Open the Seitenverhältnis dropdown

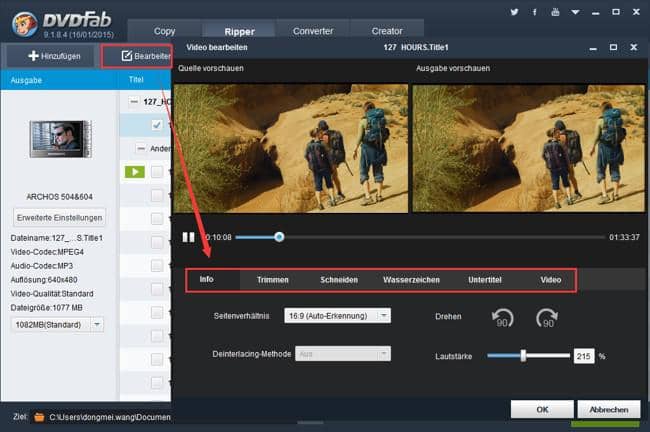[337, 316]
